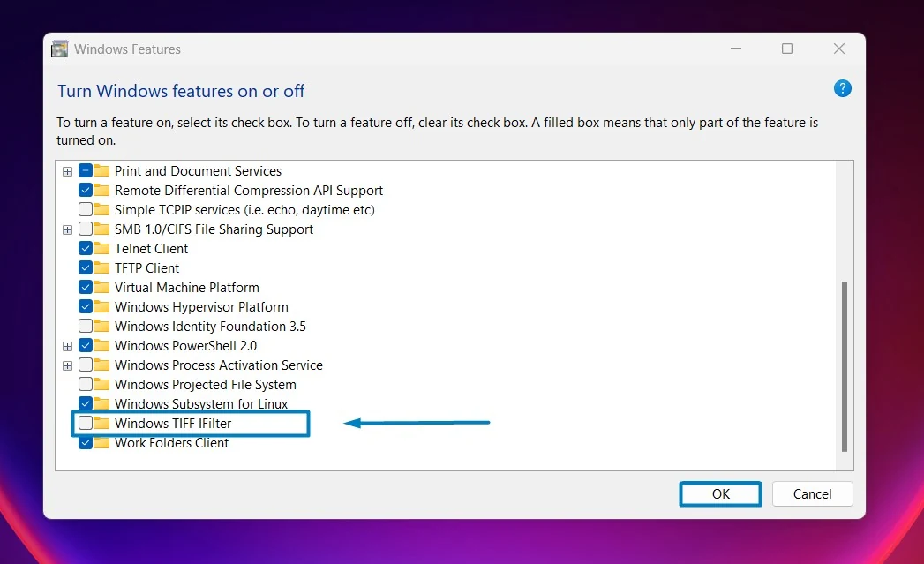Maximize the Windows Features dialog
The height and width of the screenshot is (564, 924).
[x=786, y=49]
